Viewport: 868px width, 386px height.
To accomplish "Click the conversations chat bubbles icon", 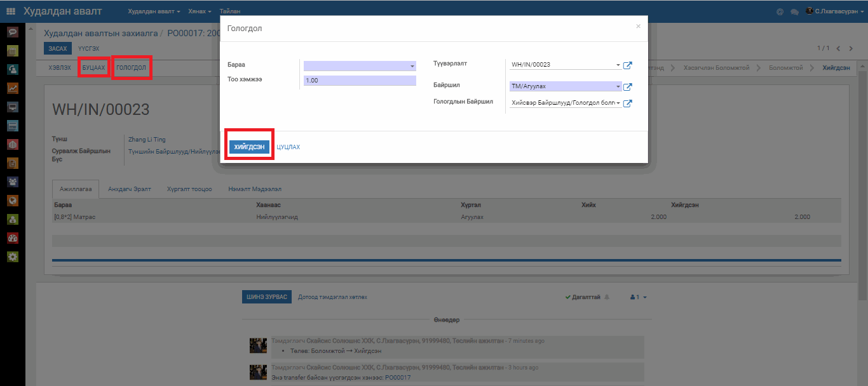I will pyautogui.click(x=794, y=12).
